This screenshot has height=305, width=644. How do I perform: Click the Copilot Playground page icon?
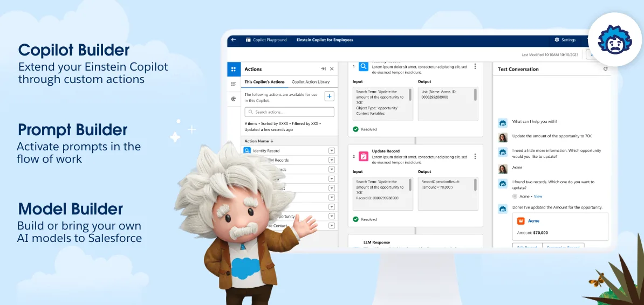(248, 40)
